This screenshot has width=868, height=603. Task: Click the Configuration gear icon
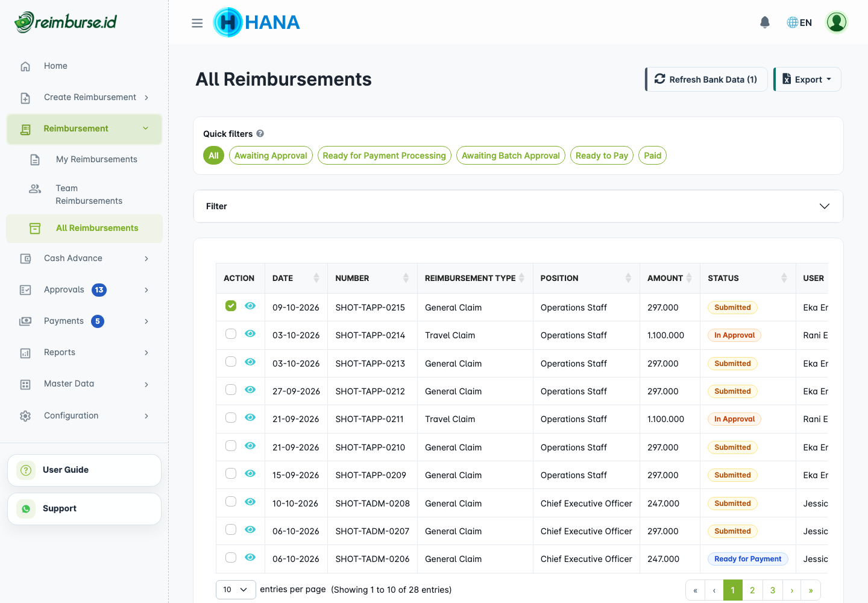click(x=25, y=416)
